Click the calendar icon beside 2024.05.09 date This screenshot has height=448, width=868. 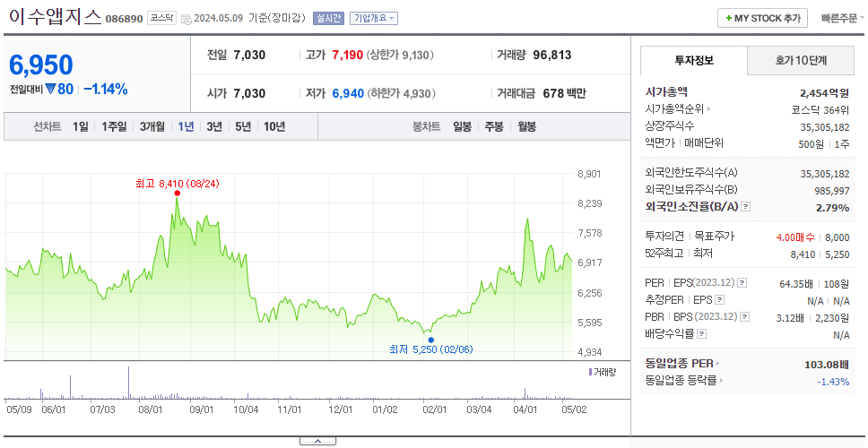pos(186,19)
